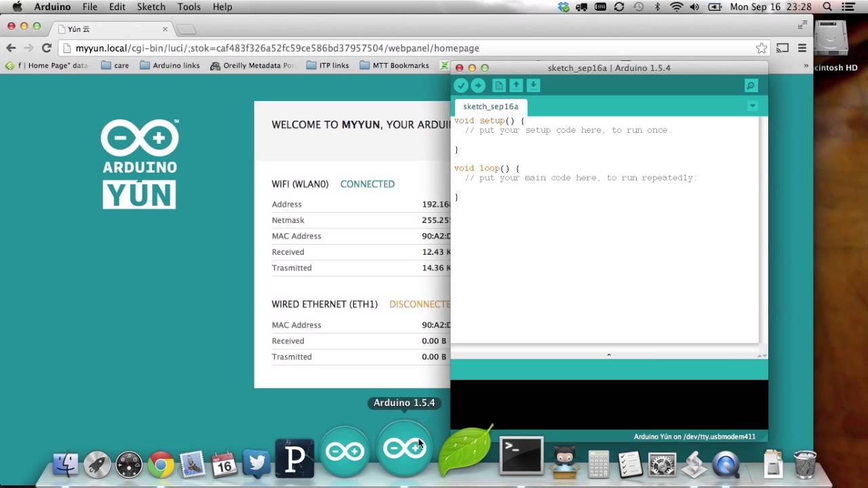Image resolution: width=868 pixels, height=488 pixels.
Task: Click the Dropbox menu bar icon
Action: click(564, 7)
